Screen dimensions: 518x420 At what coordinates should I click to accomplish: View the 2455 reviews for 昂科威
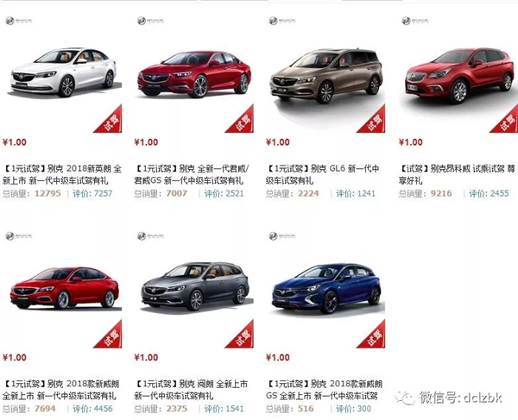click(489, 193)
